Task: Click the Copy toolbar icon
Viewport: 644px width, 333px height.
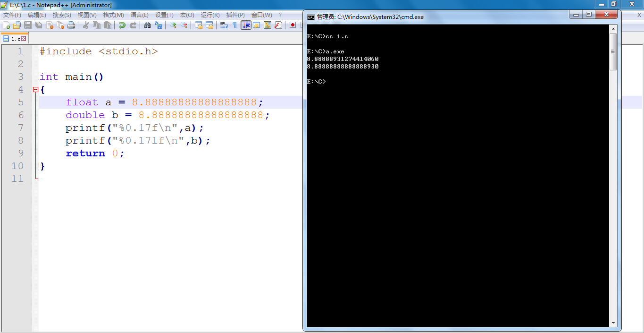Action: tap(97, 25)
